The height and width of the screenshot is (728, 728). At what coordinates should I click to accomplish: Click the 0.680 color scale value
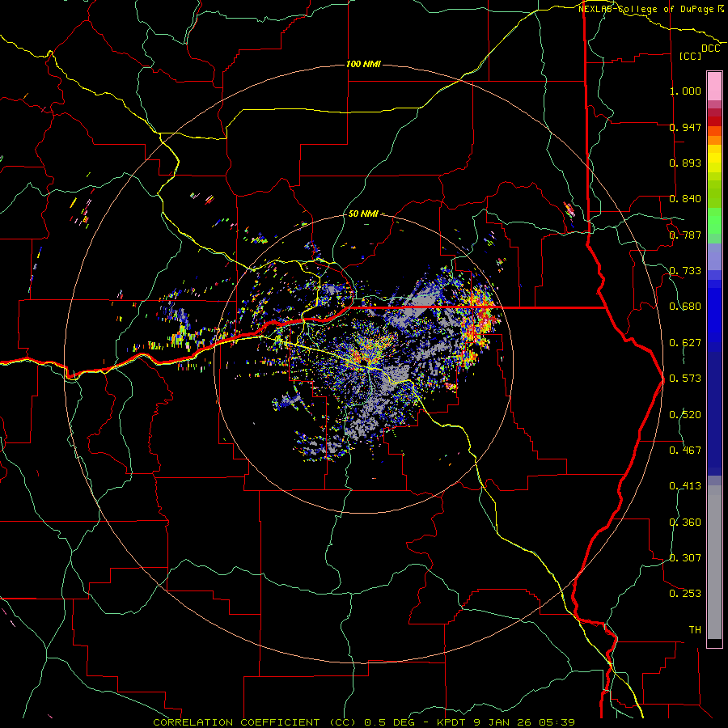click(x=685, y=307)
